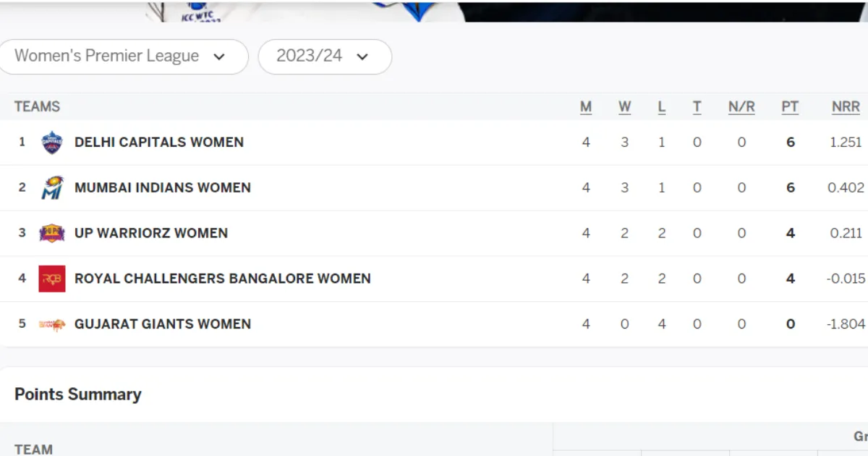The image size is (868, 456).
Task: Click the NRR column header
Action: coord(846,107)
